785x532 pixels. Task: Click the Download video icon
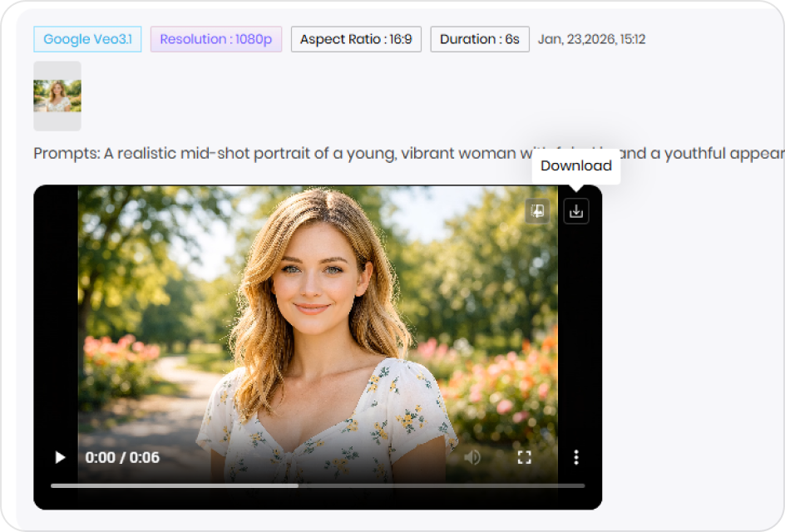click(575, 210)
